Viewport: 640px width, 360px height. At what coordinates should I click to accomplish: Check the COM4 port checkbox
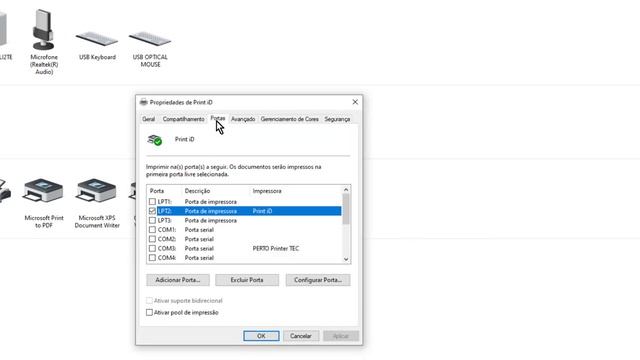(x=152, y=258)
